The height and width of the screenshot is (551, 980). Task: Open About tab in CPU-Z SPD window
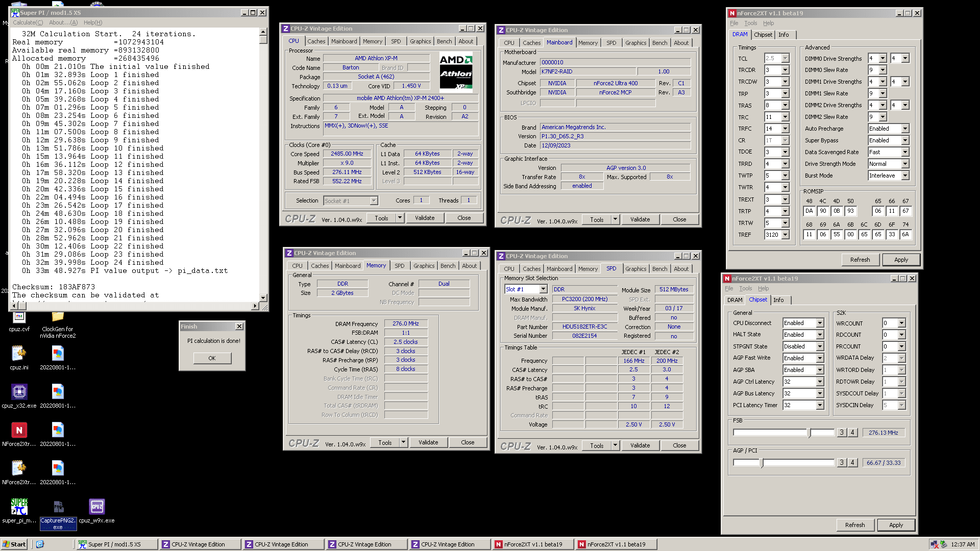tap(681, 269)
